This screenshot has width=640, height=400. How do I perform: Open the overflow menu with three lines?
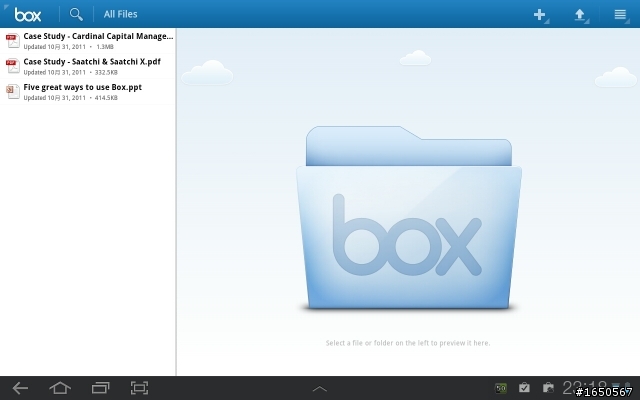620,15
